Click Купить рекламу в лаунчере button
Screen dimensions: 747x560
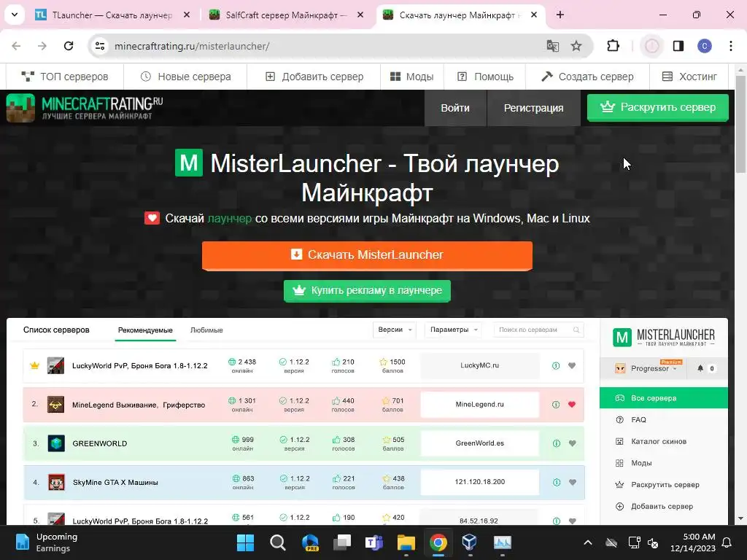[x=367, y=290]
